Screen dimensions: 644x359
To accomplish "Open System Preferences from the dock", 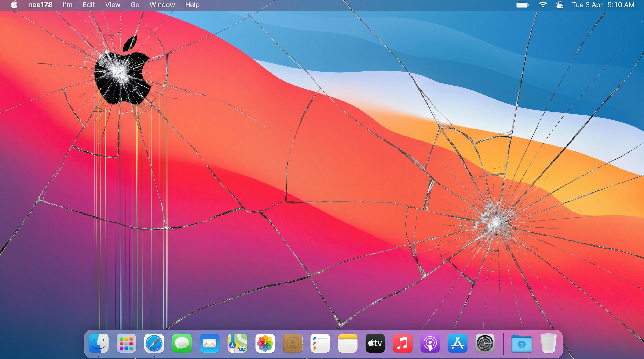I will (485, 343).
